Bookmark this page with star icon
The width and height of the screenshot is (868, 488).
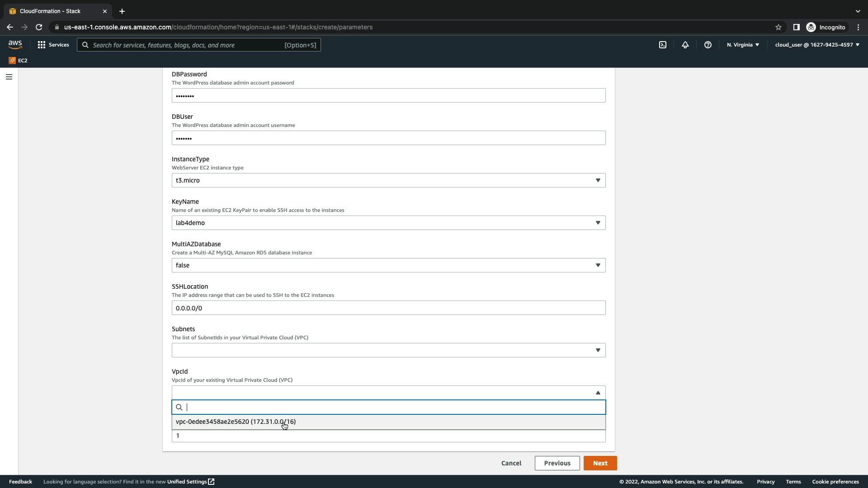point(778,27)
